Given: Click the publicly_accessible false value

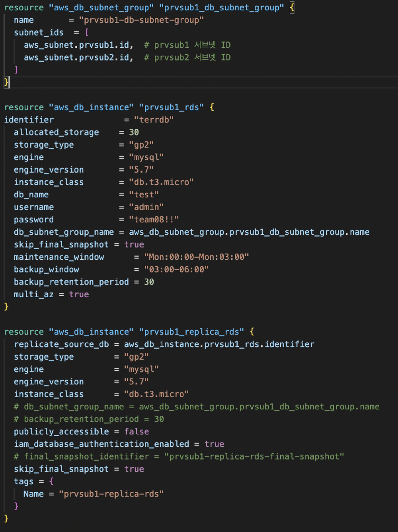Looking at the screenshot, I should click(137, 432).
